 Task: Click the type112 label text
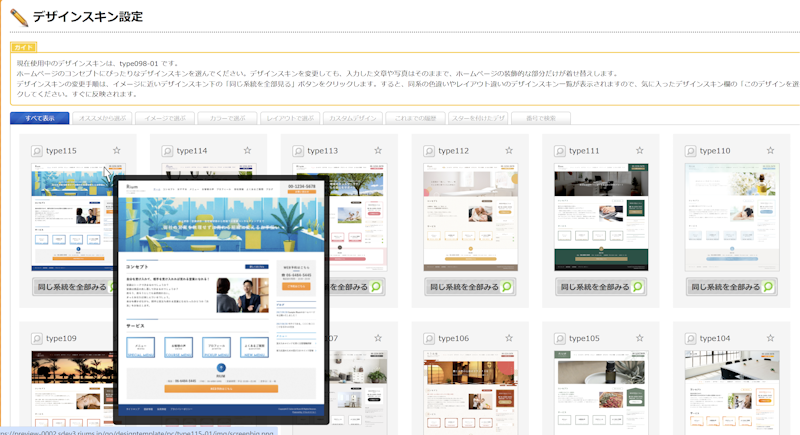[454, 151]
